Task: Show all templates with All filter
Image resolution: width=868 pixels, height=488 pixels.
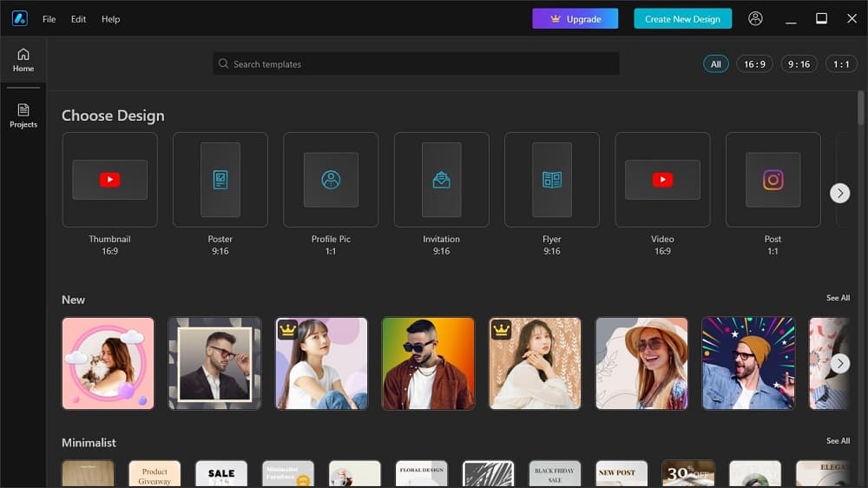Action: (x=716, y=64)
